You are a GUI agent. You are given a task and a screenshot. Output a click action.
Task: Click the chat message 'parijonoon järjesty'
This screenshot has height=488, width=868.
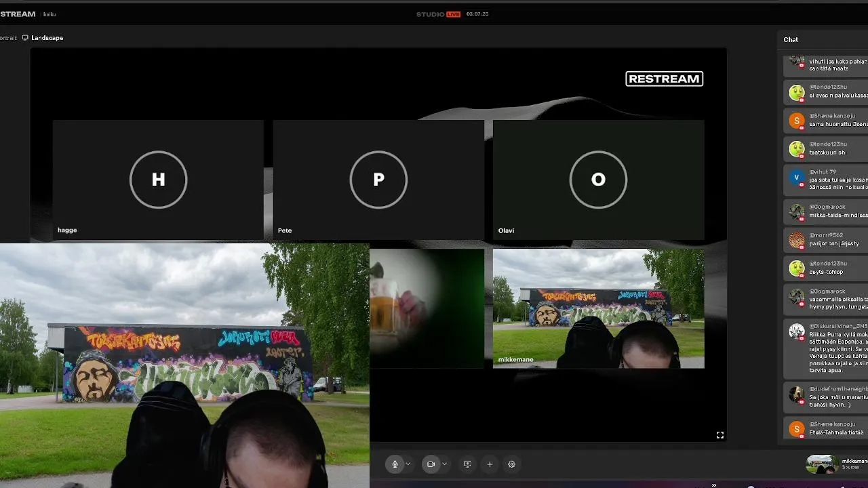click(x=834, y=243)
